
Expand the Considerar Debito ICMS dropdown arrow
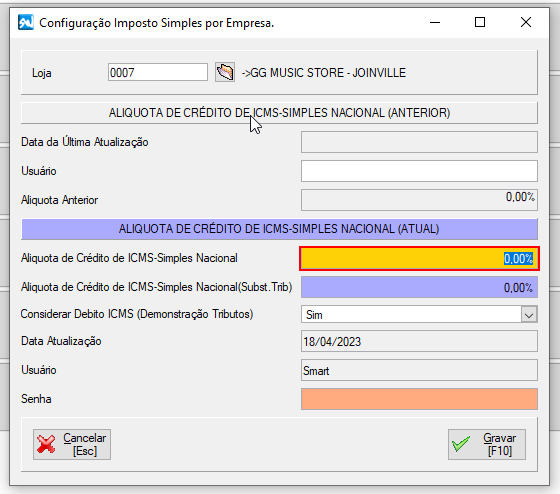(529, 315)
